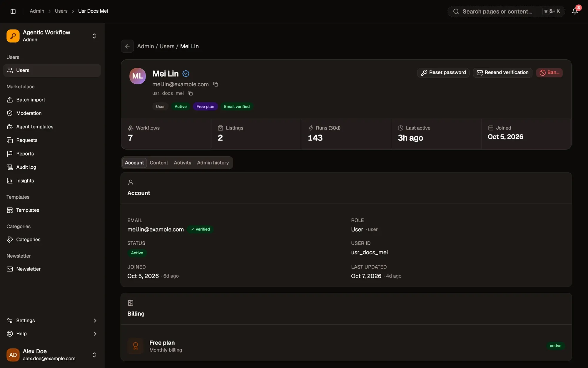This screenshot has height=368, width=588.
Task: Open Batch import in sidebar
Action: 52,100
